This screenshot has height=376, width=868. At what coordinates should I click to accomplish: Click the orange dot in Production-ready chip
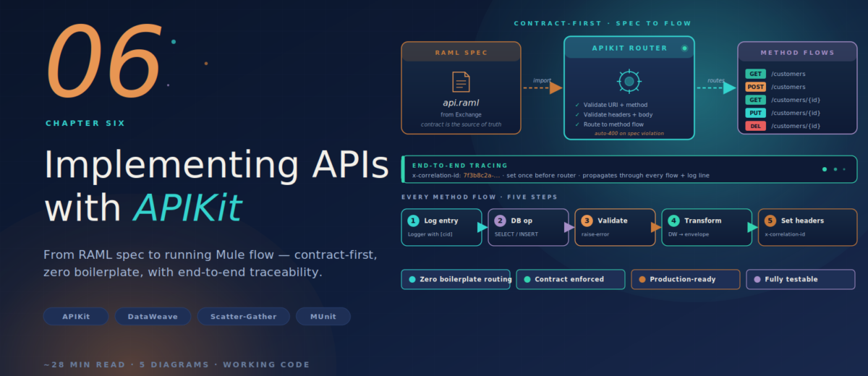[642, 279]
